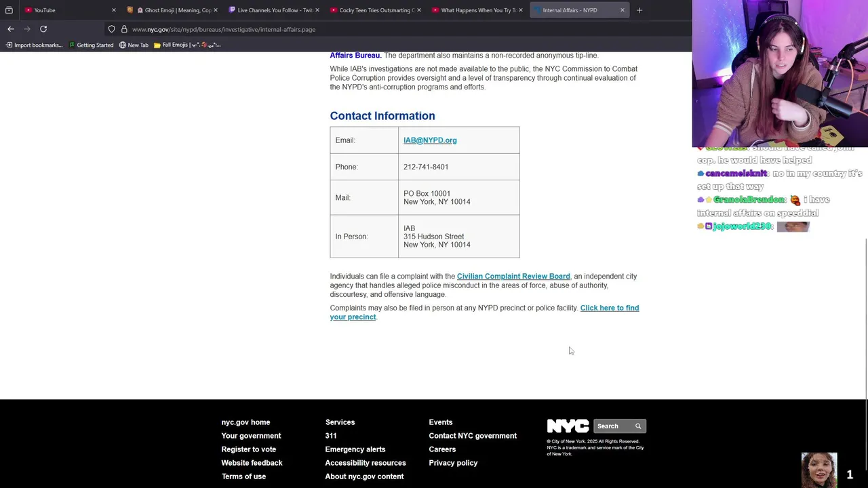Viewport: 868px width, 488px height.
Task: Go back to previous page
Action: click(11, 29)
